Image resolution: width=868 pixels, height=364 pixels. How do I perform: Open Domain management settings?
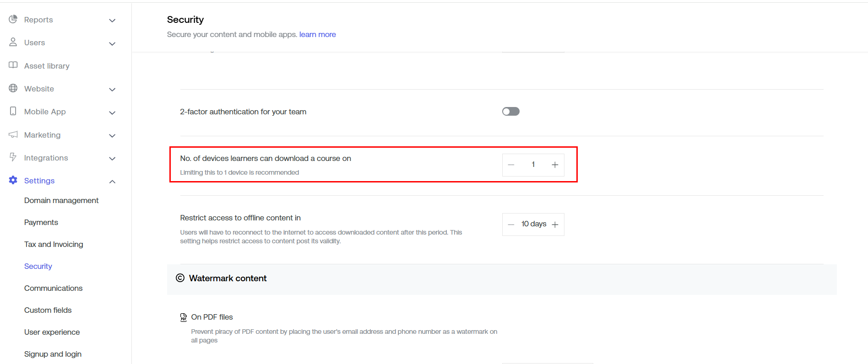tap(61, 200)
